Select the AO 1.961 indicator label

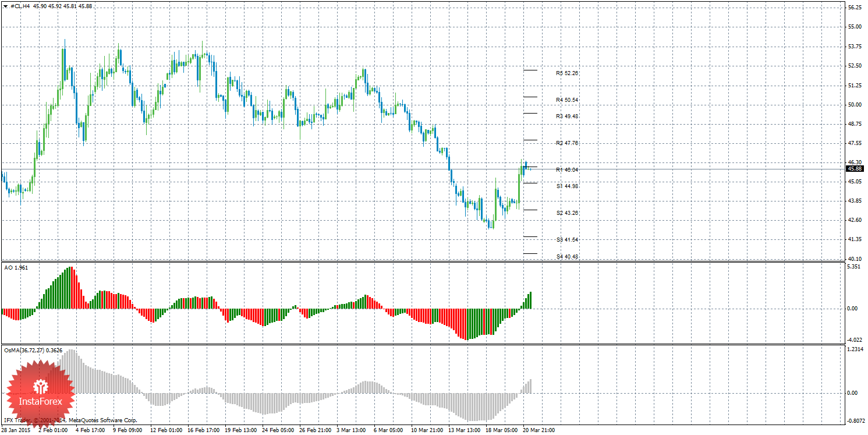point(16,267)
